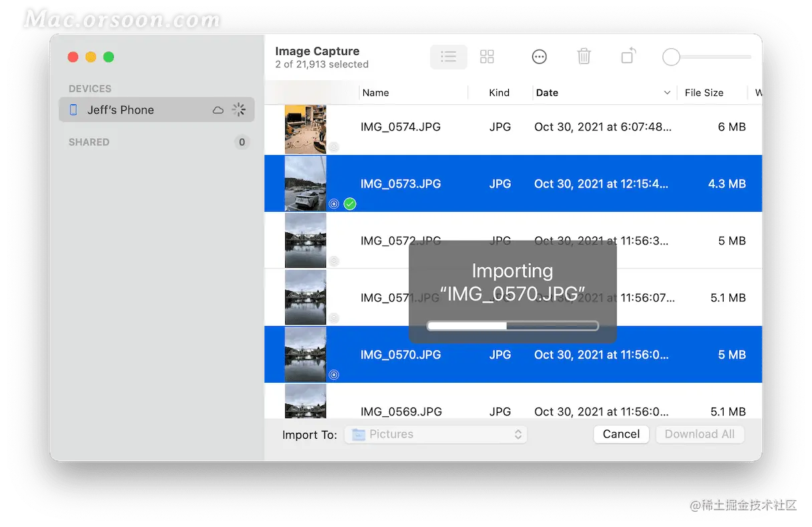Click the date of IMG_0573.JPG
This screenshot has width=812, height=527.
[x=601, y=184]
